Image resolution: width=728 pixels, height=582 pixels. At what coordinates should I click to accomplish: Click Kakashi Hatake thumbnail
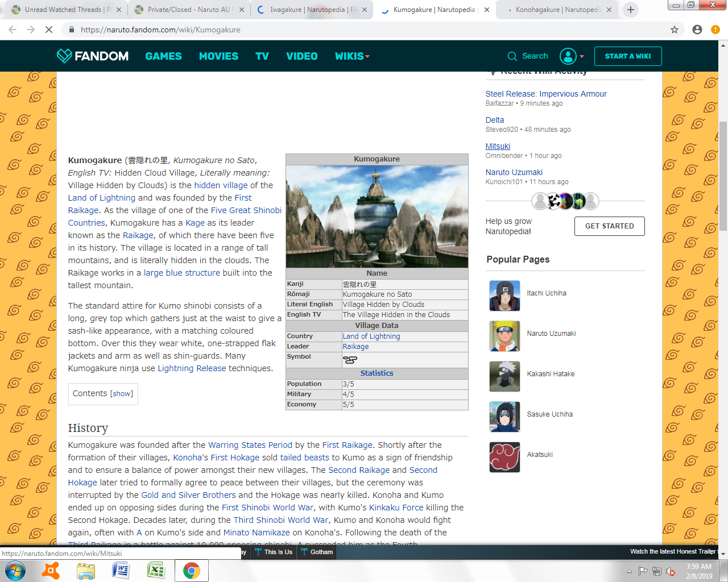504,376
